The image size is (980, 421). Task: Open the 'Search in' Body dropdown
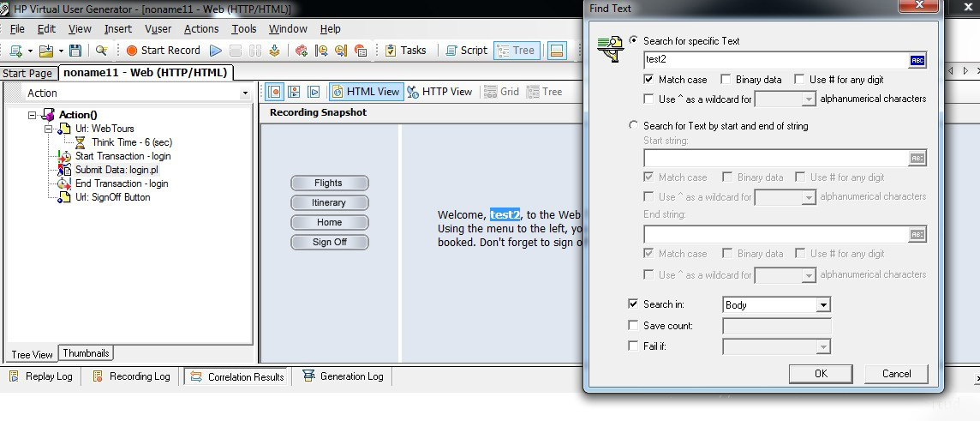coord(824,305)
